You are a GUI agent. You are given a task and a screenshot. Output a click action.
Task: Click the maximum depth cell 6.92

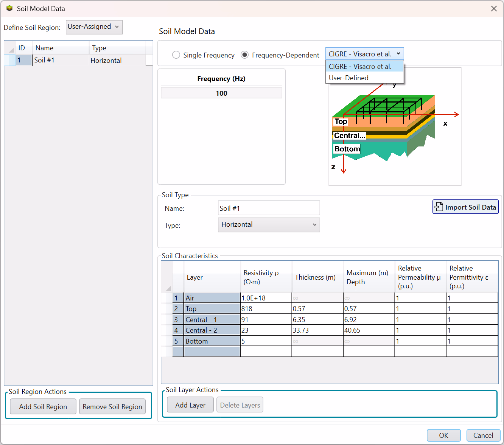pos(369,319)
